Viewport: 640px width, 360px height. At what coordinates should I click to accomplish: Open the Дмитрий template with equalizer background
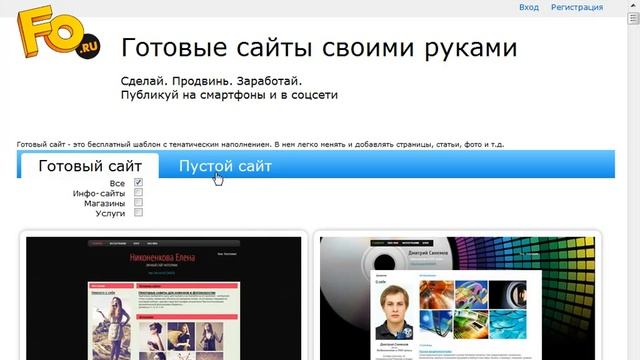pos(457,298)
